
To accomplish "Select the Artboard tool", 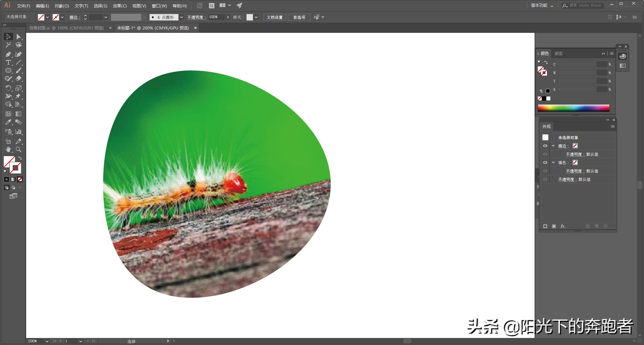I will coord(8,142).
